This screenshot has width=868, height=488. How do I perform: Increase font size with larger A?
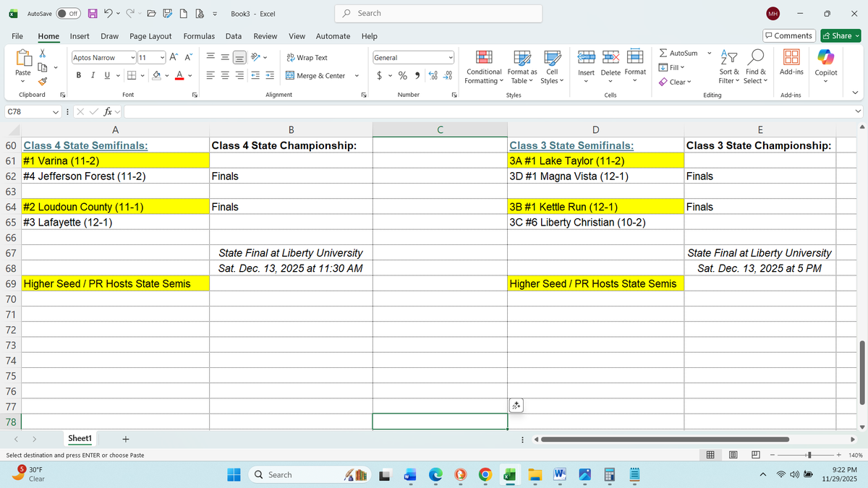pyautogui.click(x=174, y=57)
